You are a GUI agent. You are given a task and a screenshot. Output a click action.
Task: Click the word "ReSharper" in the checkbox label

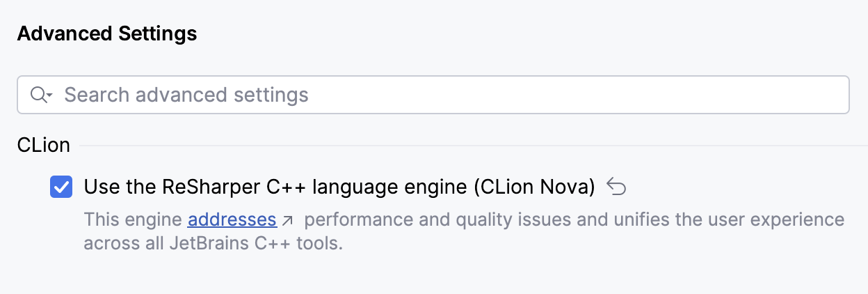click(x=205, y=187)
